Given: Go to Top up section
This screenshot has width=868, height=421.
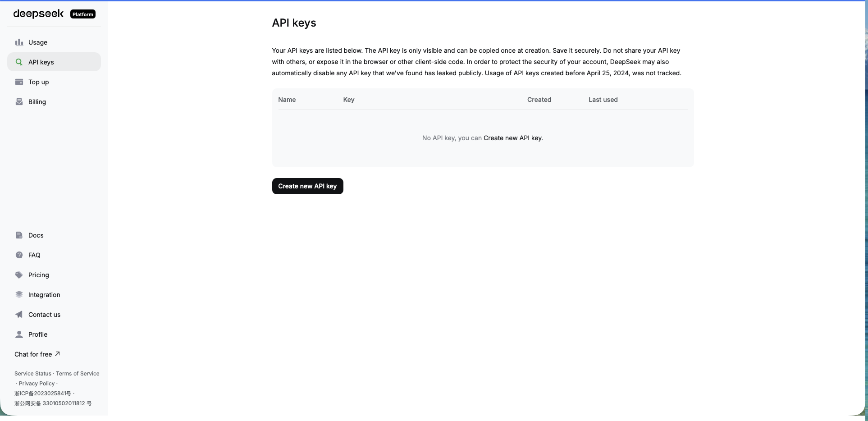Looking at the screenshot, I should pyautogui.click(x=54, y=82).
